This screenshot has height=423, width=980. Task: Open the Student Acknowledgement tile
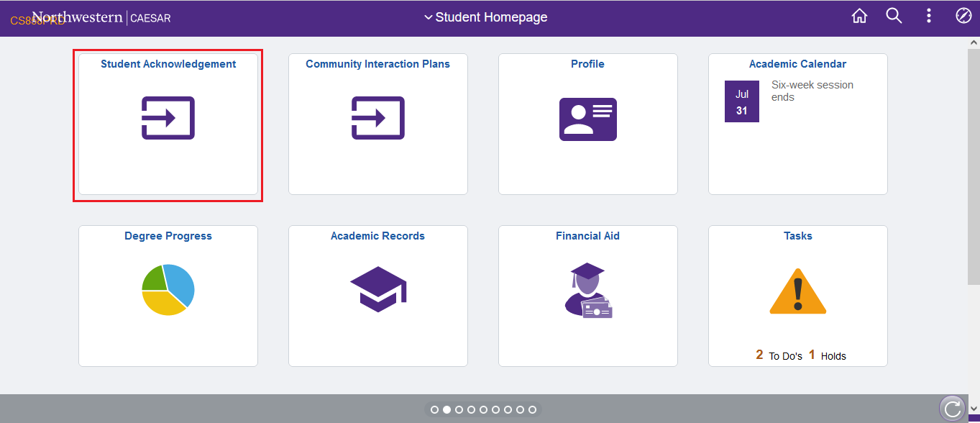click(x=168, y=124)
